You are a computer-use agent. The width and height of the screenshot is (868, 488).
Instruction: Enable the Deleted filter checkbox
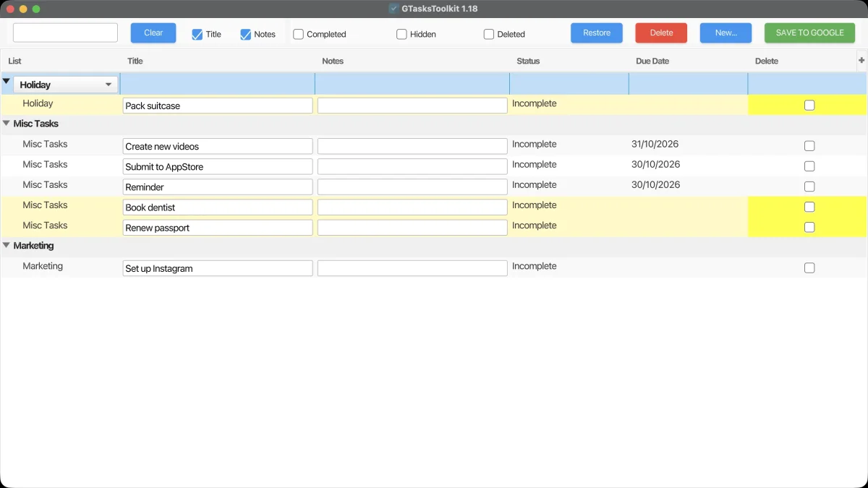pyautogui.click(x=489, y=34)
